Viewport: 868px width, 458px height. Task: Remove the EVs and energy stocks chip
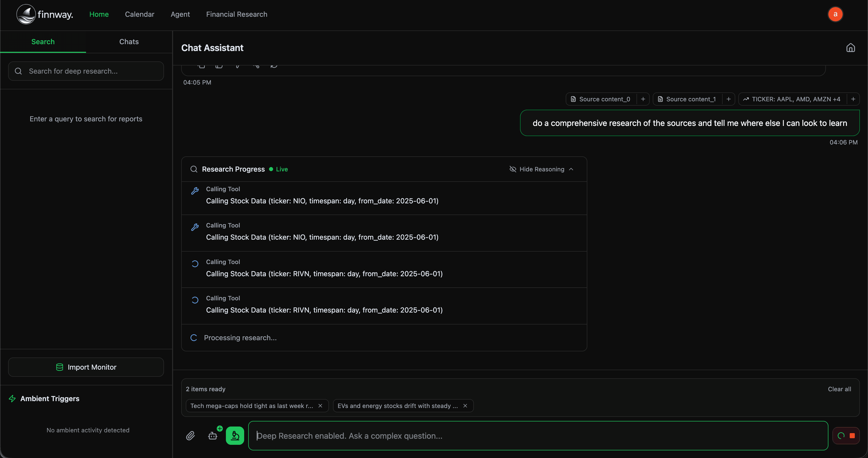point(465,406)
